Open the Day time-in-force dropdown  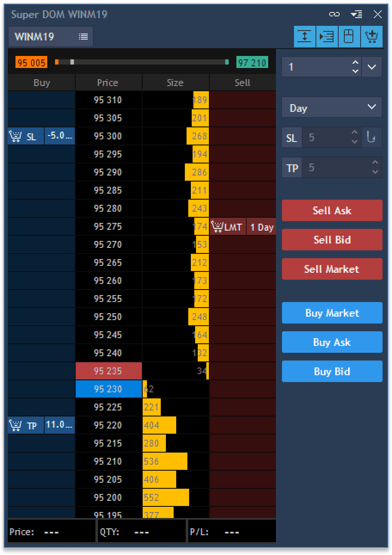tap(332, 108)
